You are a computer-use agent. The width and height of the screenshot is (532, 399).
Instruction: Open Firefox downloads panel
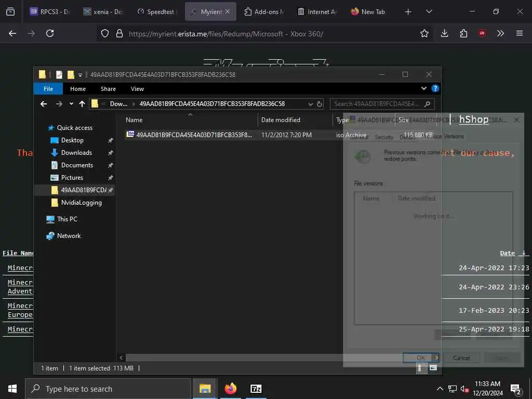pyautogui.click(x=445, y=33)
